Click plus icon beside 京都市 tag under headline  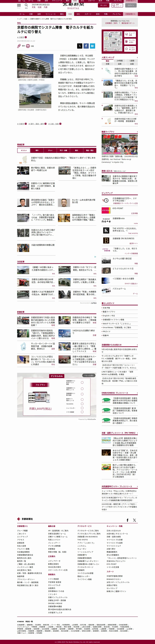(x=26, y=37)
